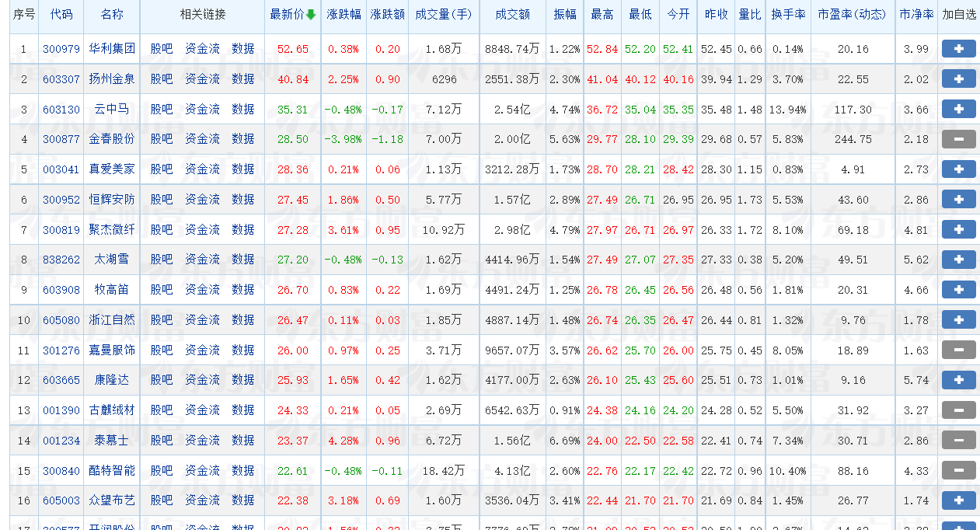The image size is (980, 530).
Task: Open 康隆达 stock name link
Action: pyautogui.click(x=112, y=380)
